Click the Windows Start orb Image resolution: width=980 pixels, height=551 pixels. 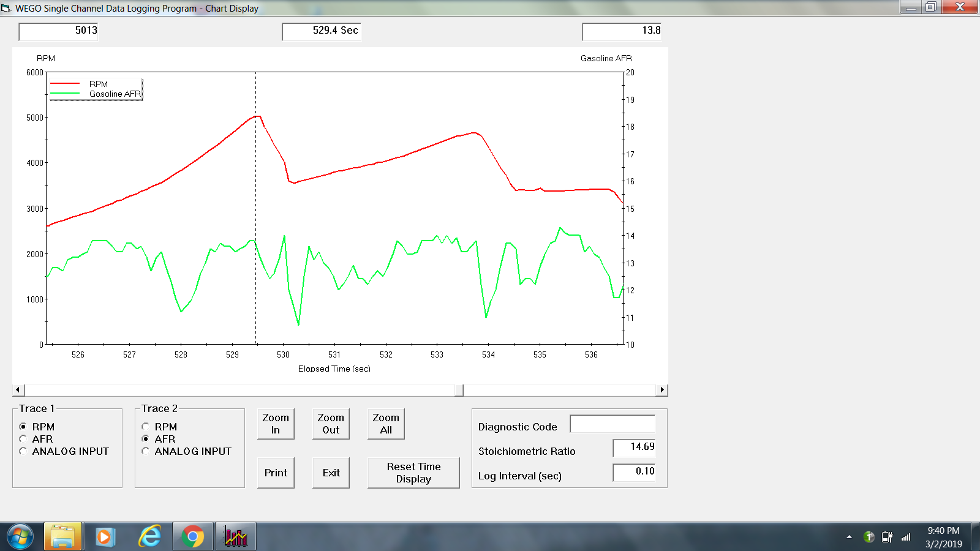[20, 537]
